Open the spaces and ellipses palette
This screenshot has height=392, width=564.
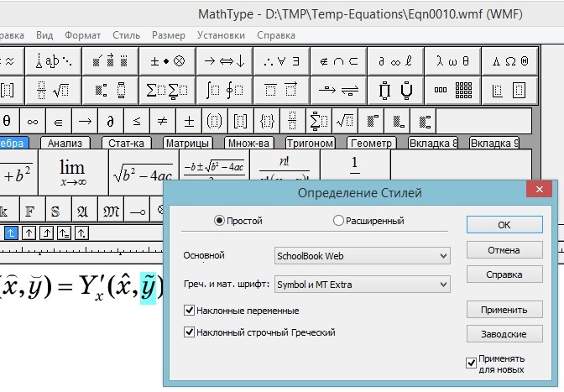click(x=53, y=60)
